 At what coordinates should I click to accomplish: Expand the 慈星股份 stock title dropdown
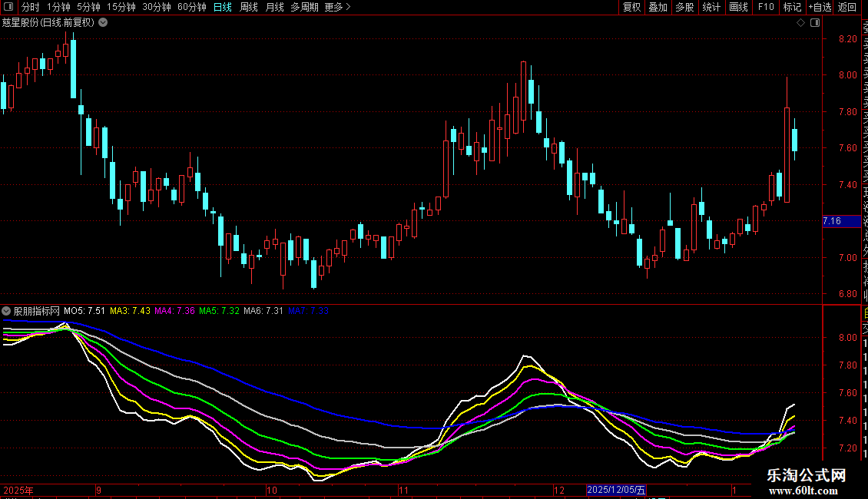(x=103, y=23)
